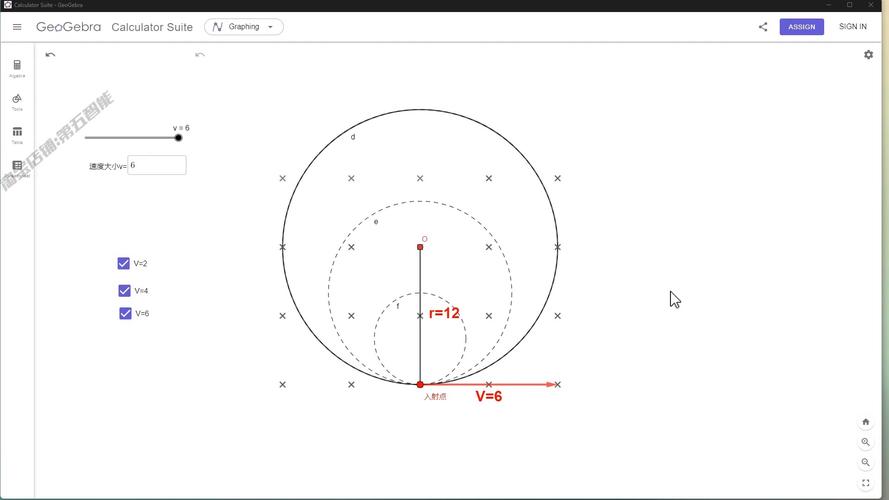Expand the Graphing app dropdown
This screenshot has width=889, height=500.
(244, 27)
